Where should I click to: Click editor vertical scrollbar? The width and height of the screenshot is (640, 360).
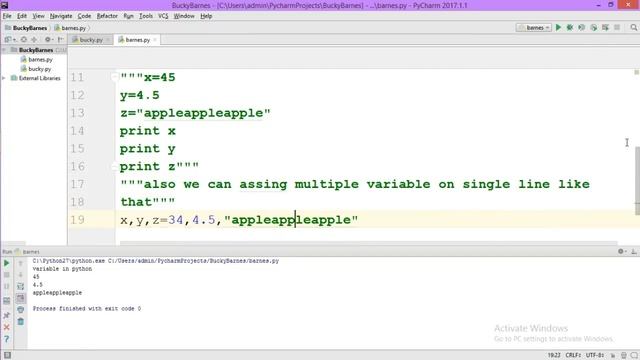637,181
